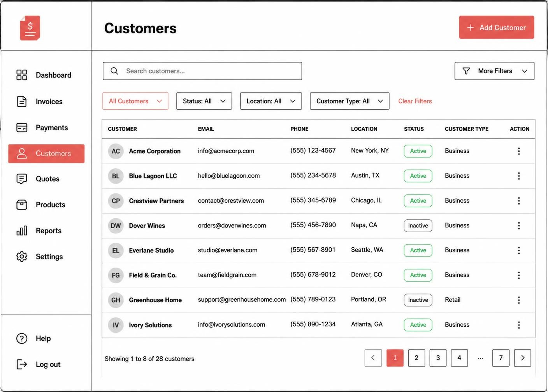
Task: Click the IV avatar for Ivory Solutions
Action: (x=116, y=325)
